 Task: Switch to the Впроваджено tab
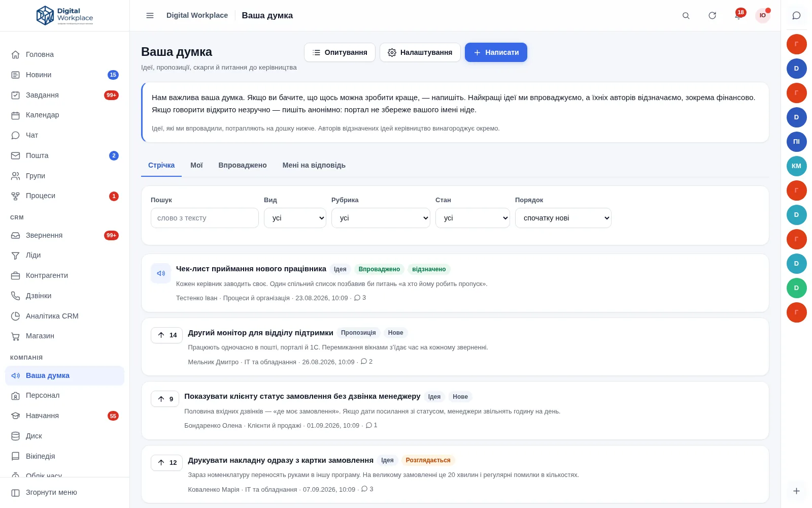pyautogui.click(x=243, y=165)
